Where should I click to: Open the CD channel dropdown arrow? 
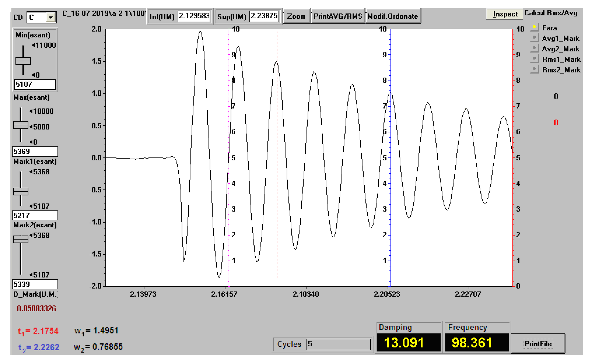click(51, 17)
